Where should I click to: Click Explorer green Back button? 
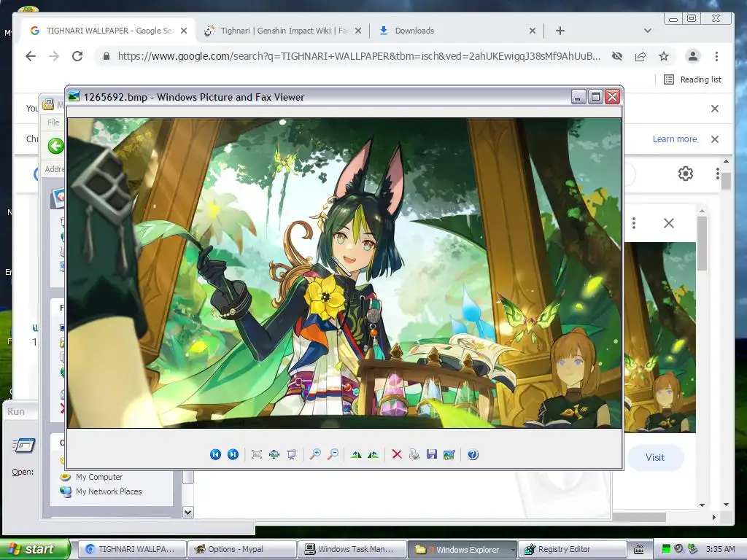[x=55, y=146]
